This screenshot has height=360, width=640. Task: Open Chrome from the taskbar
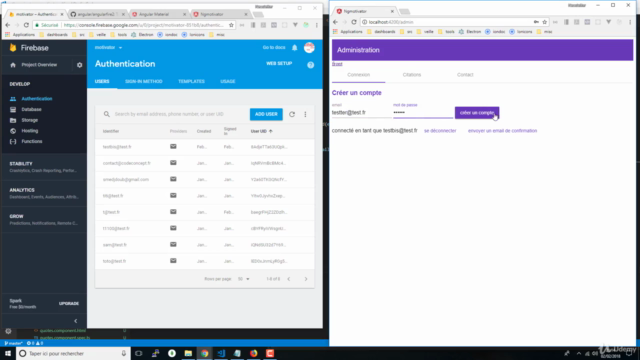point(204,353)
